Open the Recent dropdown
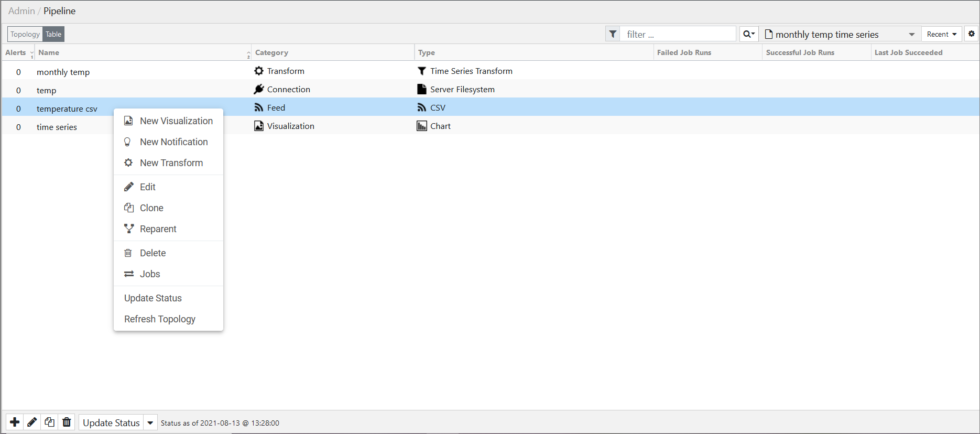The width and height of the screenshot is (980, 434). (942, 34)
